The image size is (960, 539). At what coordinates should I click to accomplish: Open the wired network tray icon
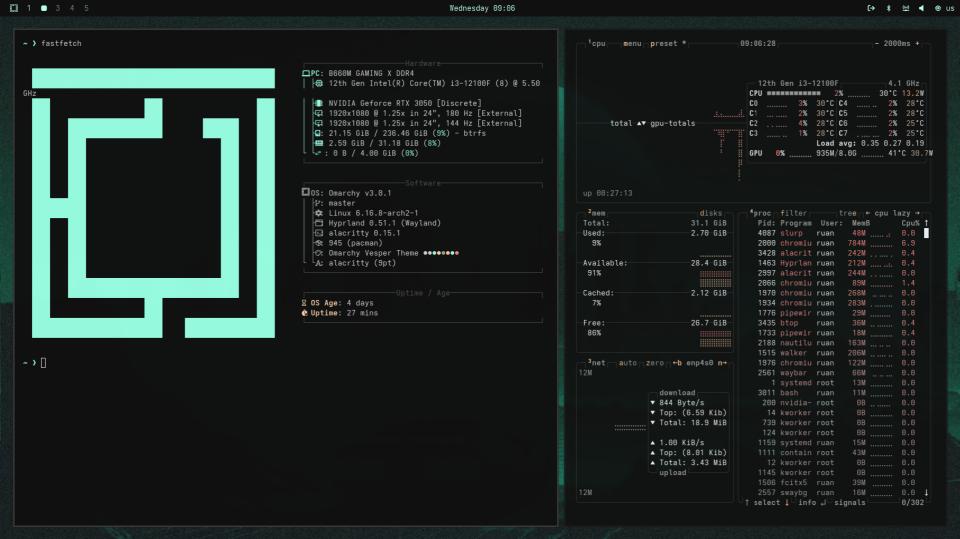[905, 8]
